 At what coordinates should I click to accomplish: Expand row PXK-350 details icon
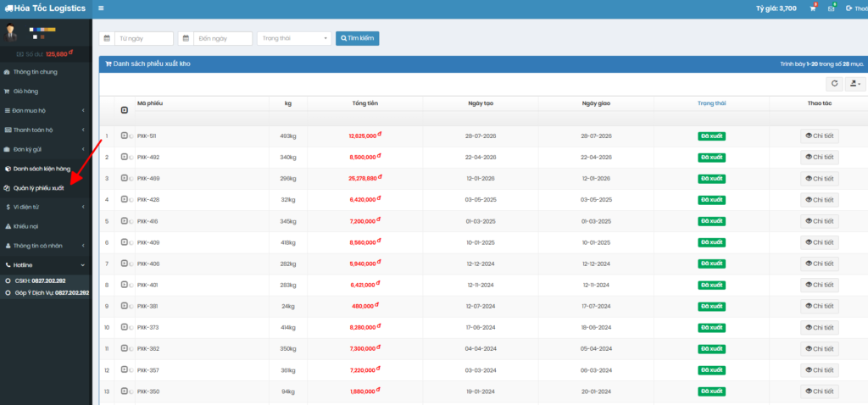[x=125, y=391]
